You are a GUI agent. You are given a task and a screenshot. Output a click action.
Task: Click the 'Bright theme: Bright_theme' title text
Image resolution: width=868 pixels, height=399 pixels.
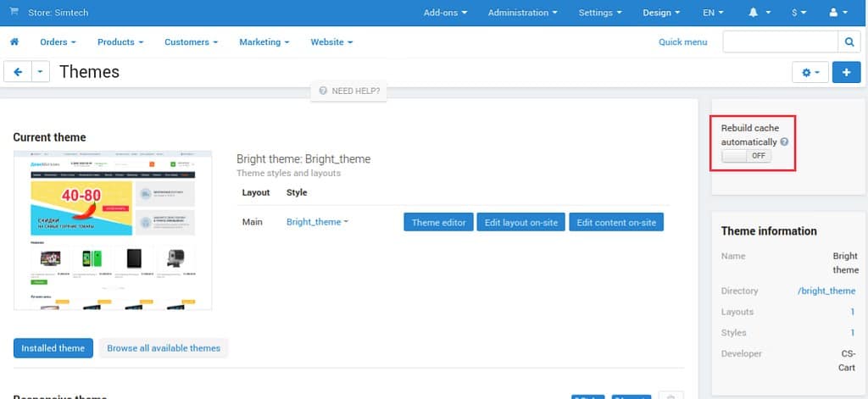[x=303, y=158]
